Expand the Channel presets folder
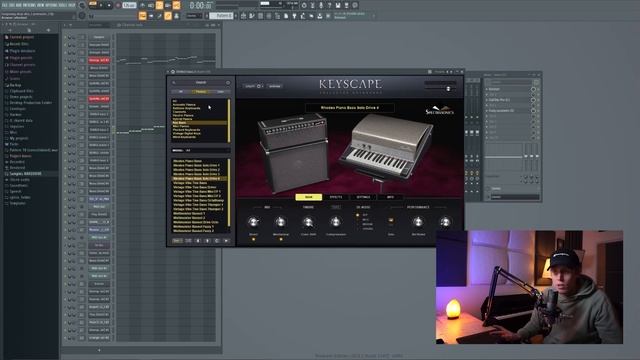This screenshot has height=360, width=640. (22, 64)
